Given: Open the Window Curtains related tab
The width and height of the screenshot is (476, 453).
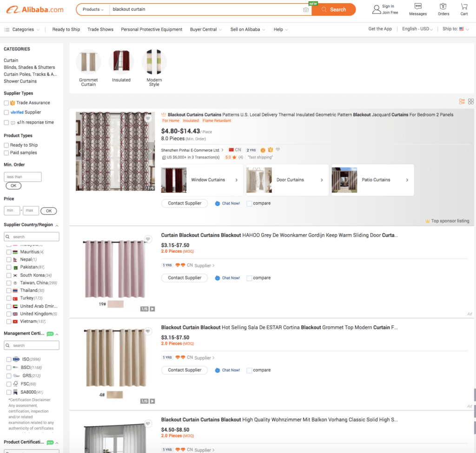Looking at the screenshot, I should click(202, 180).
